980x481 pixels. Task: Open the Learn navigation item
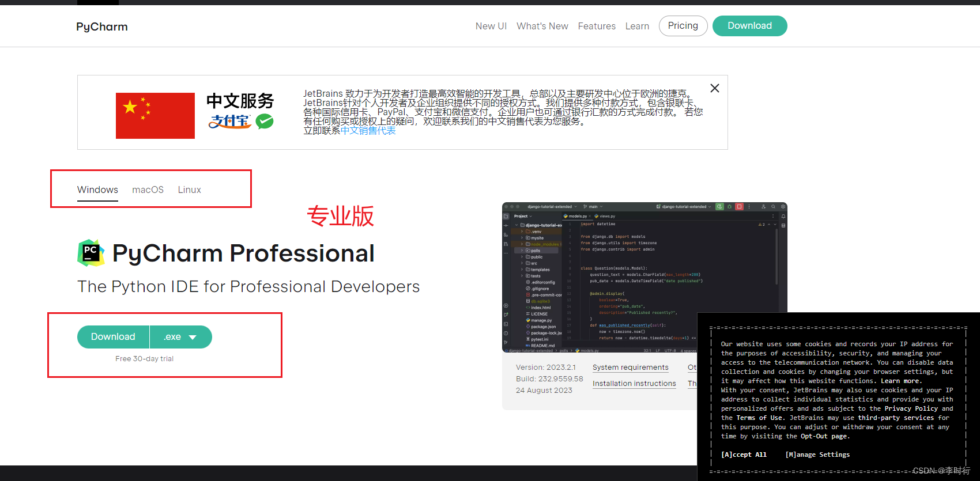point(637,26)
